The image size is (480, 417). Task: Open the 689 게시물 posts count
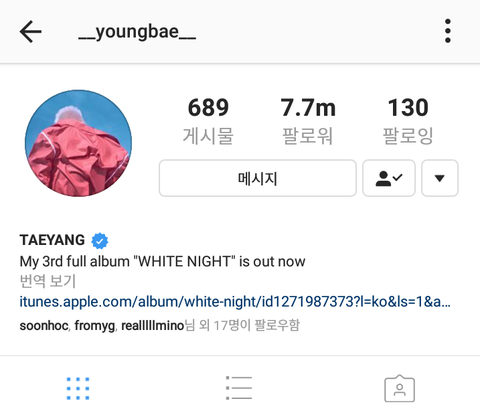pyautogui.click(x=208, y=121)
